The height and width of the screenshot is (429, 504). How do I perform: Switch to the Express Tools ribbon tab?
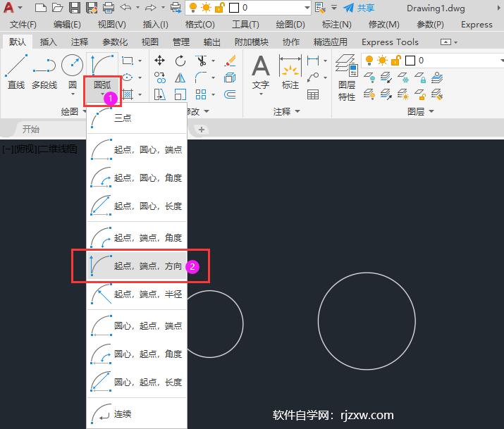click(390, 42)
